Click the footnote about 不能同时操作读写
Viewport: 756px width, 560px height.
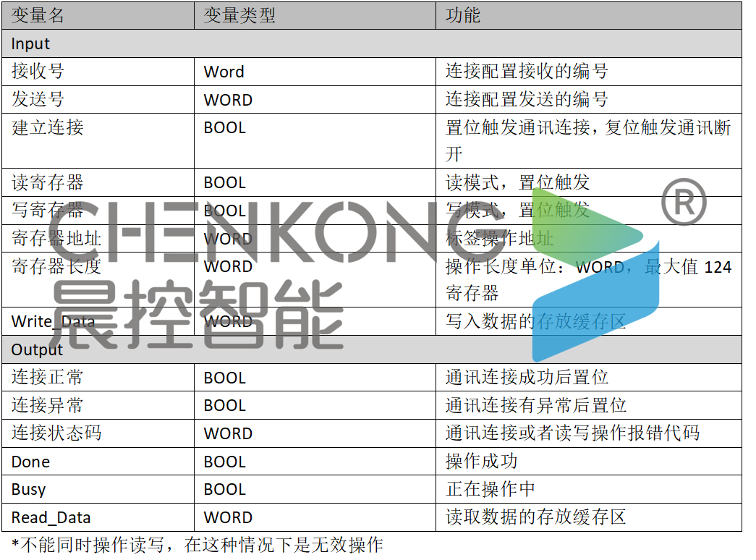pos(197,545)
